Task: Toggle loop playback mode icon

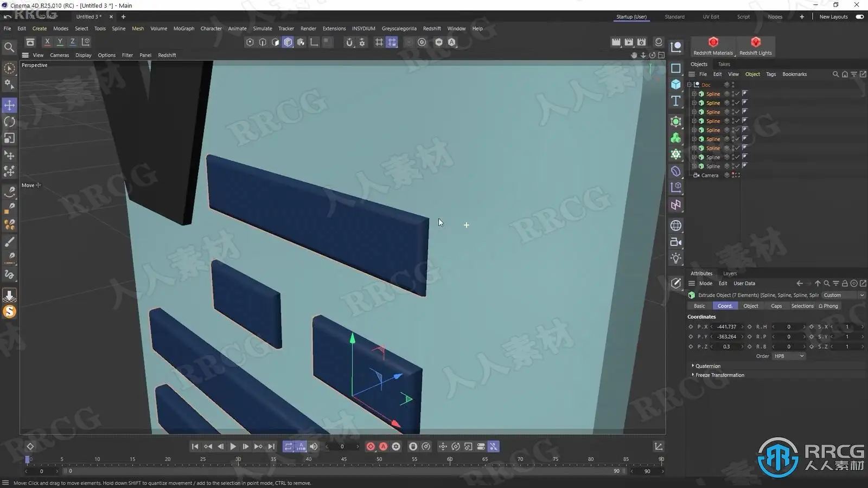Action: point(288,446)
